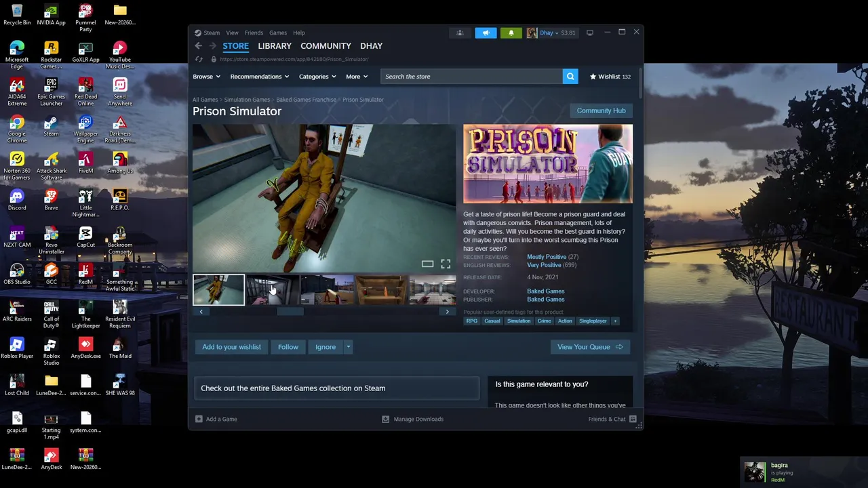The width and height of the screenshot is (868, 488).
Task: Open Friends & Chat
Action: (613, 420)
